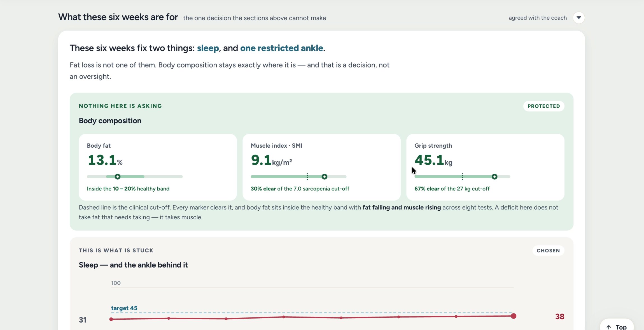Click the Grip strength gauge marker
644x330 pixels.
click(494, 177)
